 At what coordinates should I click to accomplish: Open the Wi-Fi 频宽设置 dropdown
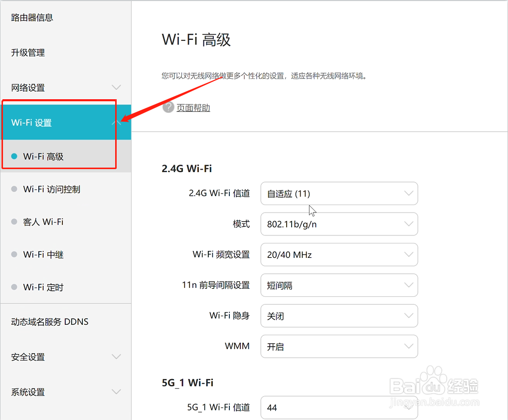(339, 254)
